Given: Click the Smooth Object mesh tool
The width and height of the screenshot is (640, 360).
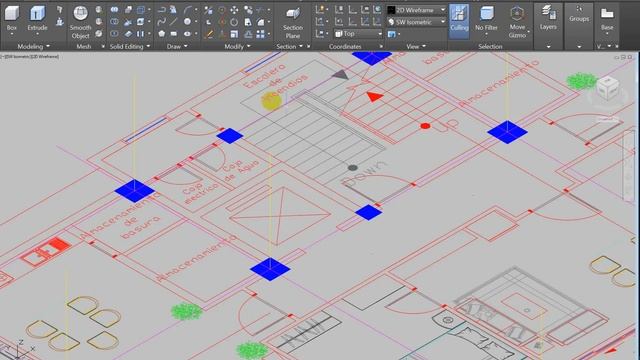Looking at the screenshot, I should coord(80,22).
